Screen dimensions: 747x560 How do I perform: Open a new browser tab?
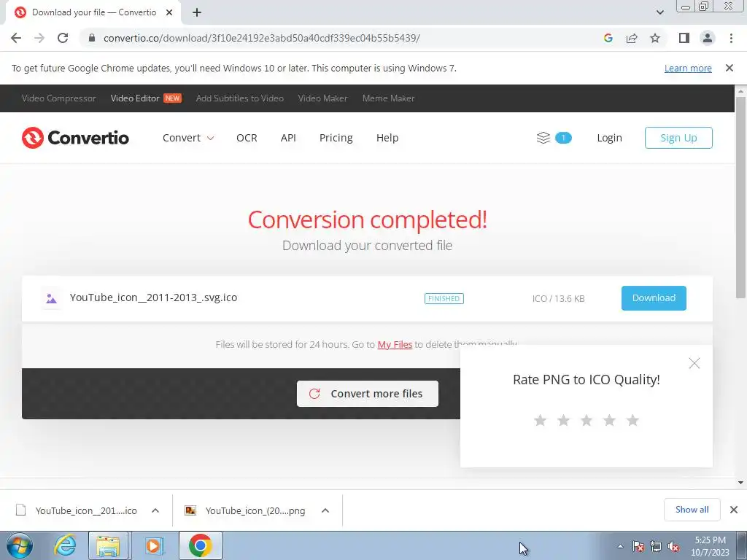197,12
